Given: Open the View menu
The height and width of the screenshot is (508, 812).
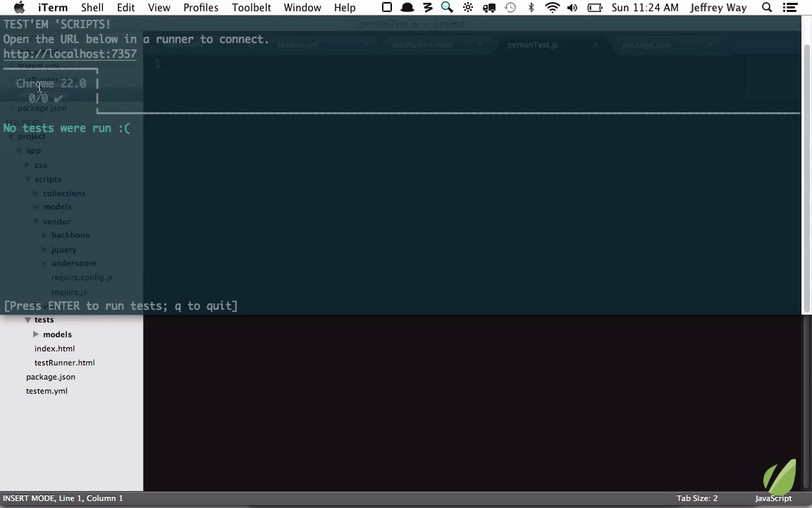Looking at the screenshot, I should coord(159,7).
